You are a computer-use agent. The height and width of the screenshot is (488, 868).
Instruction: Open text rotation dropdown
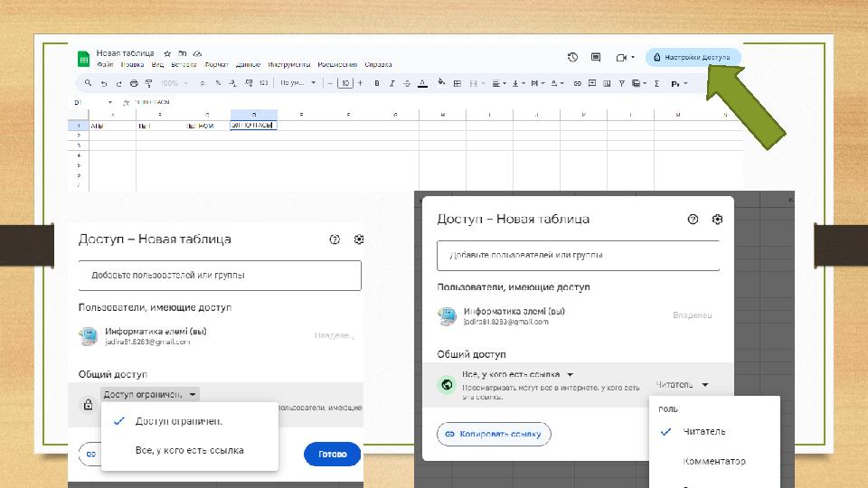[558, 83]
